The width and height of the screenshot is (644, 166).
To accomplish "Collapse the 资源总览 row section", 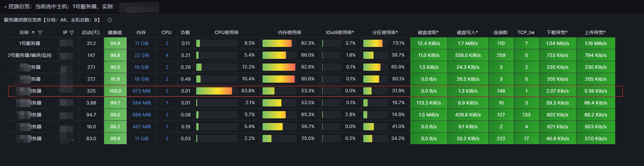I will click(6, 7).
